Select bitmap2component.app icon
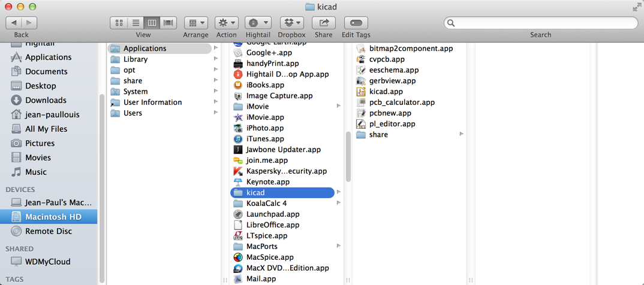This screenshot has width=644, height=285. [x=361, y=48]
